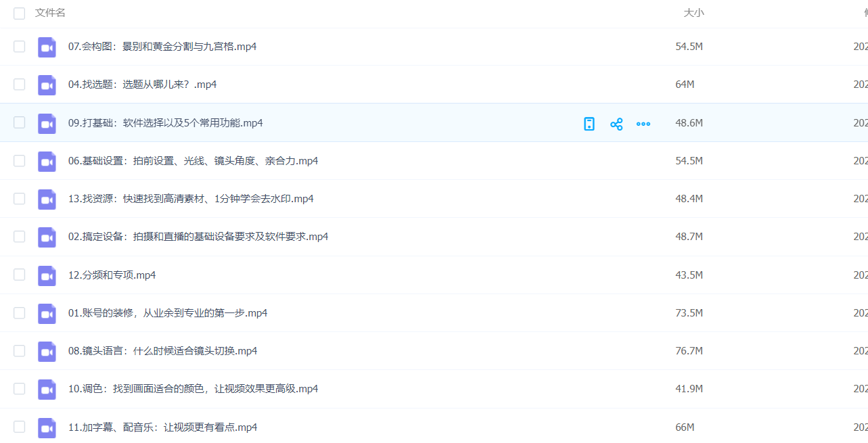Click video icon of 01.账号的装修 file
This screenshot has width=868, height=443.
tap(47, 314)
